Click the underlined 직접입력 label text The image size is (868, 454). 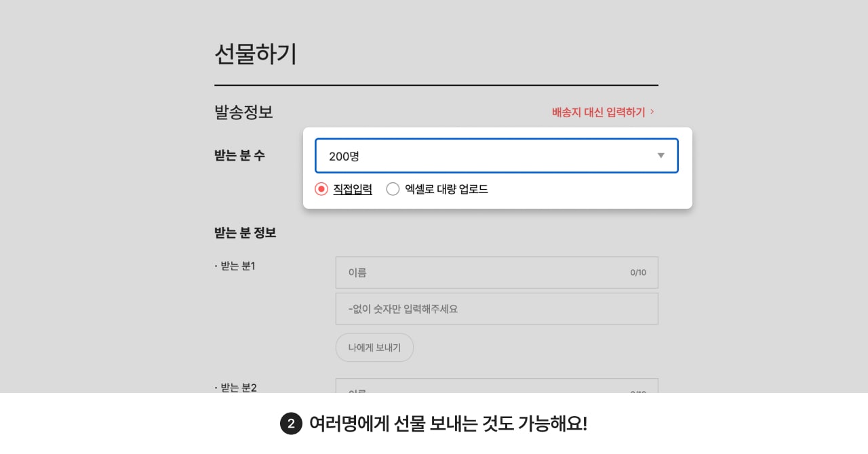pyautogui.click(x=353, y=189)
